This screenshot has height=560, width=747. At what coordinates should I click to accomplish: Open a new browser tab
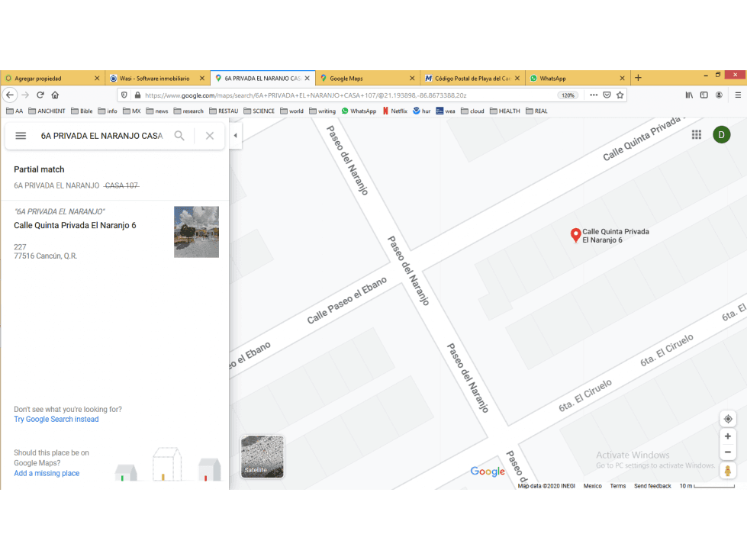point(638,78)
